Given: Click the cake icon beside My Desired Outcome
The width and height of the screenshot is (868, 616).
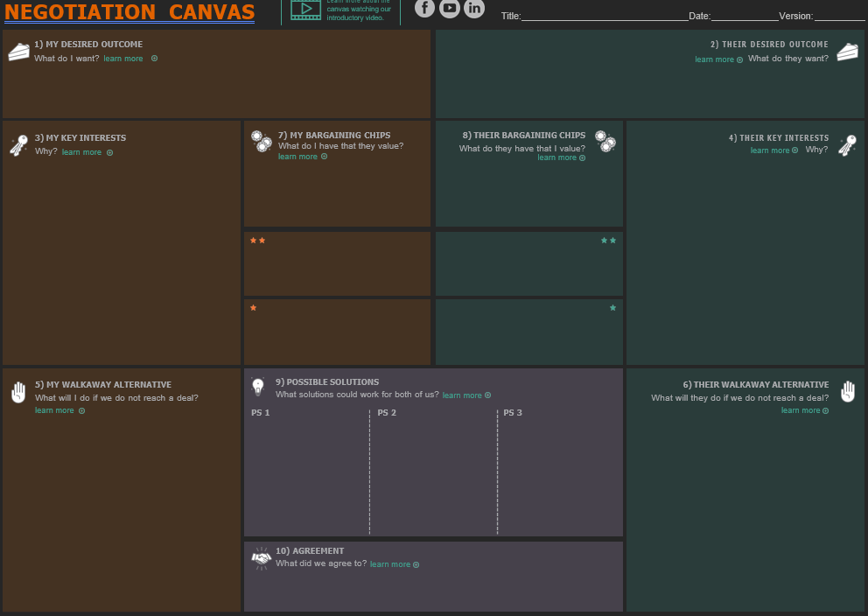Looking at the screenshot, I should click(x=19, y=52).
